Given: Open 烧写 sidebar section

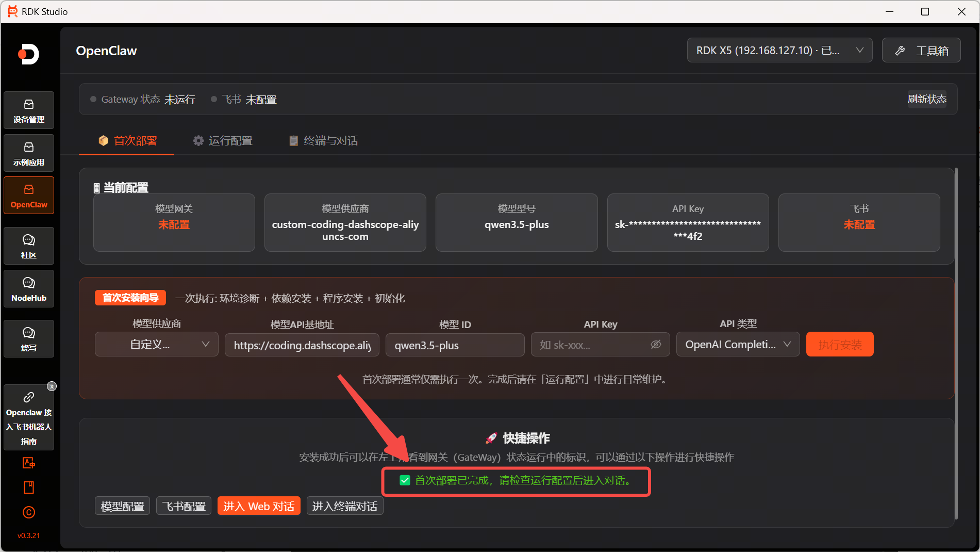Looking at the screenshot, I should pos(29,339).
